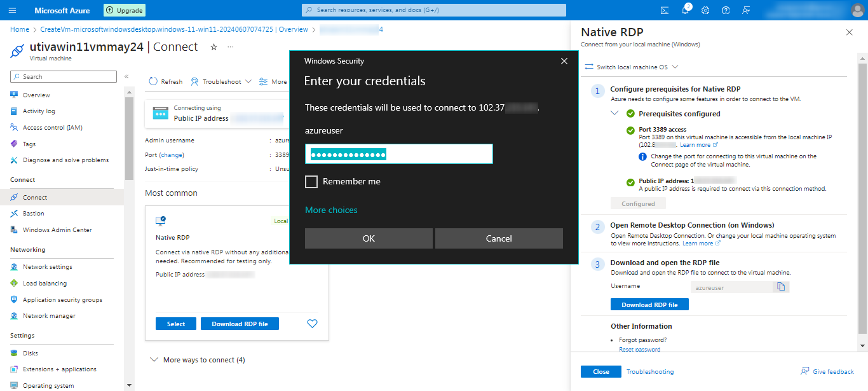Close the Windows Security dialog
Image resolution: width=868 pixels, height=391 pixels.
(564, 61)
